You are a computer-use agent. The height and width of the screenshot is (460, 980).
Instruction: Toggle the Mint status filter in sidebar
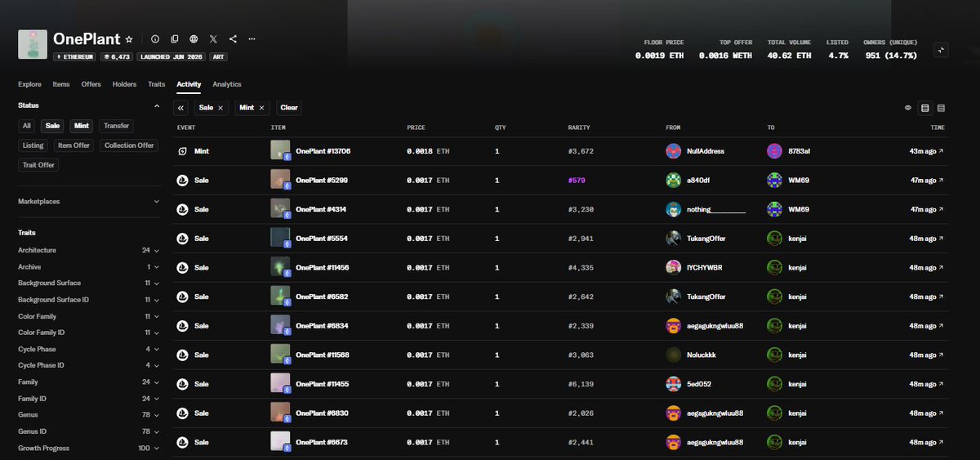[x=82, y=126]
